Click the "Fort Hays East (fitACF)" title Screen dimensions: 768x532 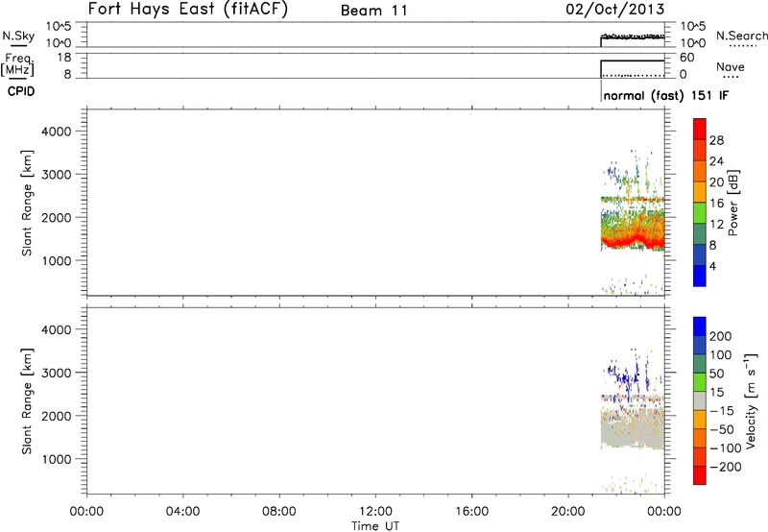pos(188,10)
